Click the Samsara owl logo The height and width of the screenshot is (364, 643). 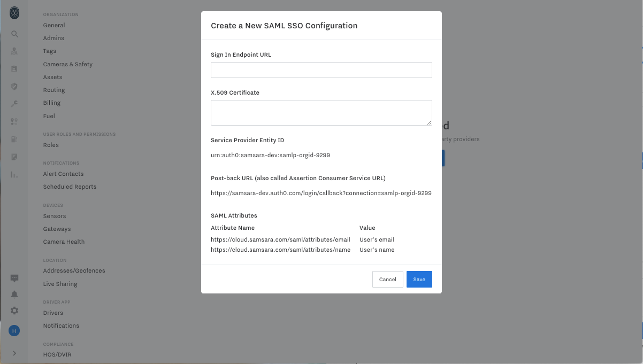coord(14,13)
